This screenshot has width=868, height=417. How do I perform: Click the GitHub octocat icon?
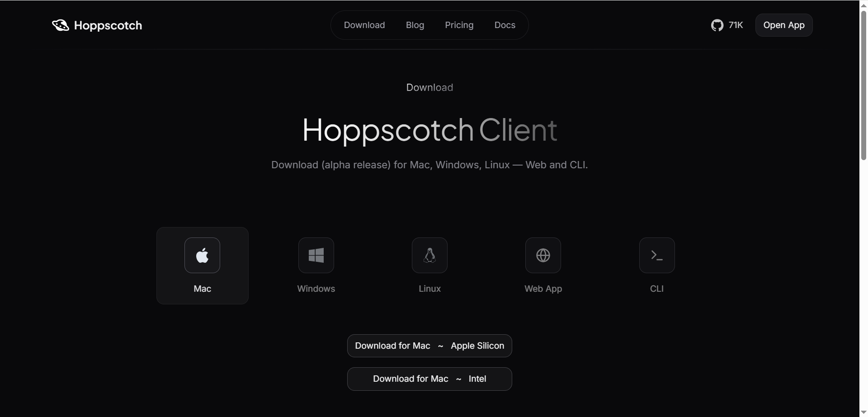click(x=717, y=25)
